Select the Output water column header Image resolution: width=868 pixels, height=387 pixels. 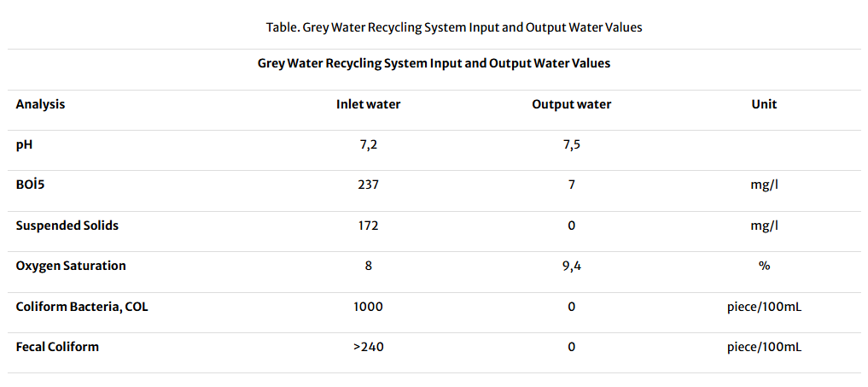[571, 104]
